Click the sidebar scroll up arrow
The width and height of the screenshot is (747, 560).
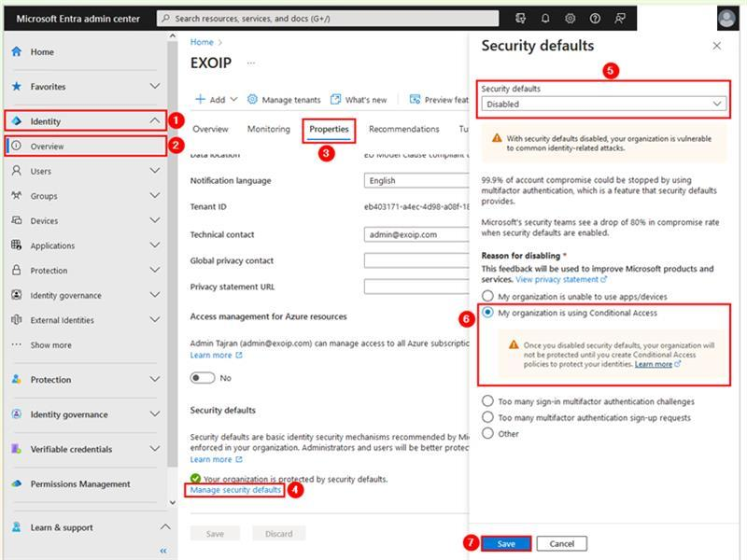tap(173, 35)
